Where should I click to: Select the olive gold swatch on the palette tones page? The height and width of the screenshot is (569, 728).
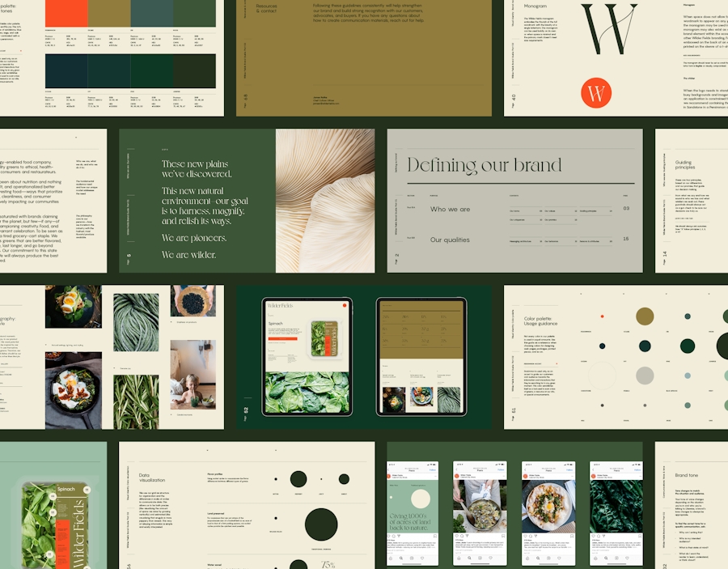(x=109, y=13)
